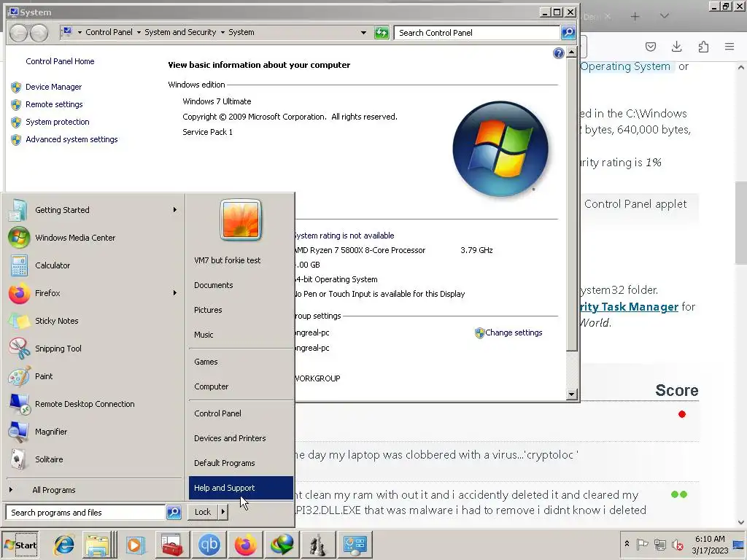Open System protection link
The width and height of the screenshot is (747, 560).
(57, 122)
